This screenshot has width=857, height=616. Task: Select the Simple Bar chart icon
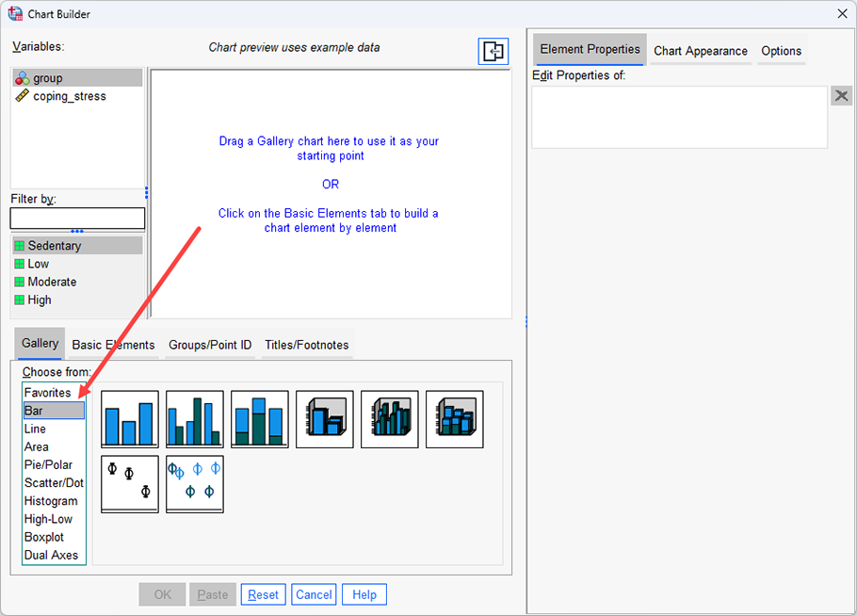[129, 418]
